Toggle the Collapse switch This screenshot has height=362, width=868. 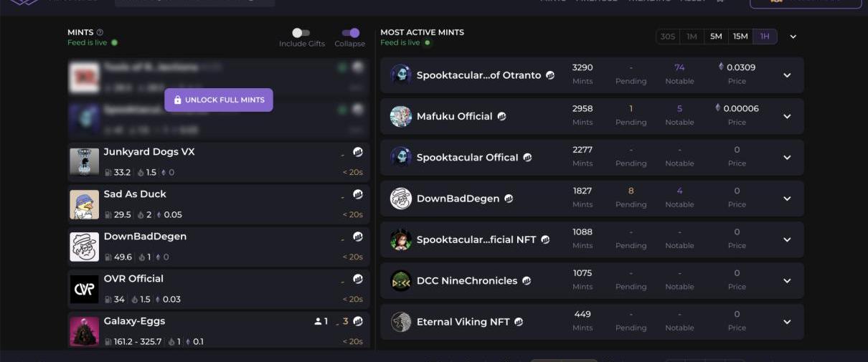tap(351, 33)
